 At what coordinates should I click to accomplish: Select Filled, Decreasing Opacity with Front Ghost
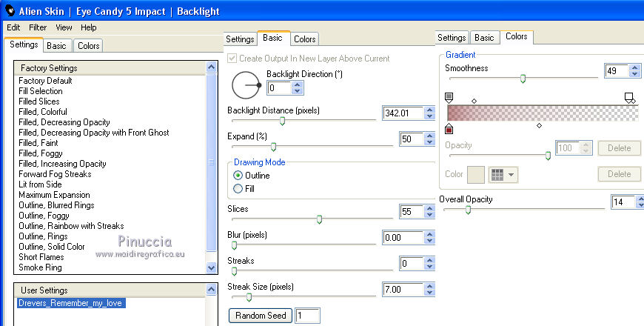coord(94,133)
